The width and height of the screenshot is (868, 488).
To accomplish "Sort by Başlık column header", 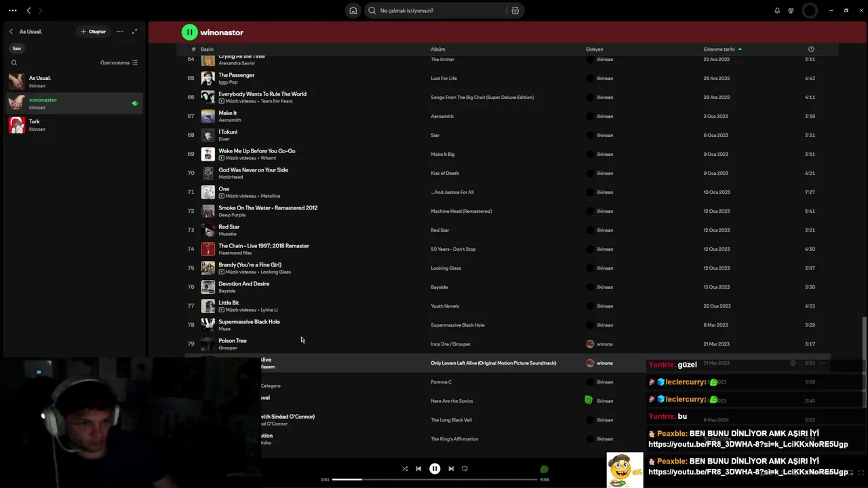I will [x=207, y=49].
